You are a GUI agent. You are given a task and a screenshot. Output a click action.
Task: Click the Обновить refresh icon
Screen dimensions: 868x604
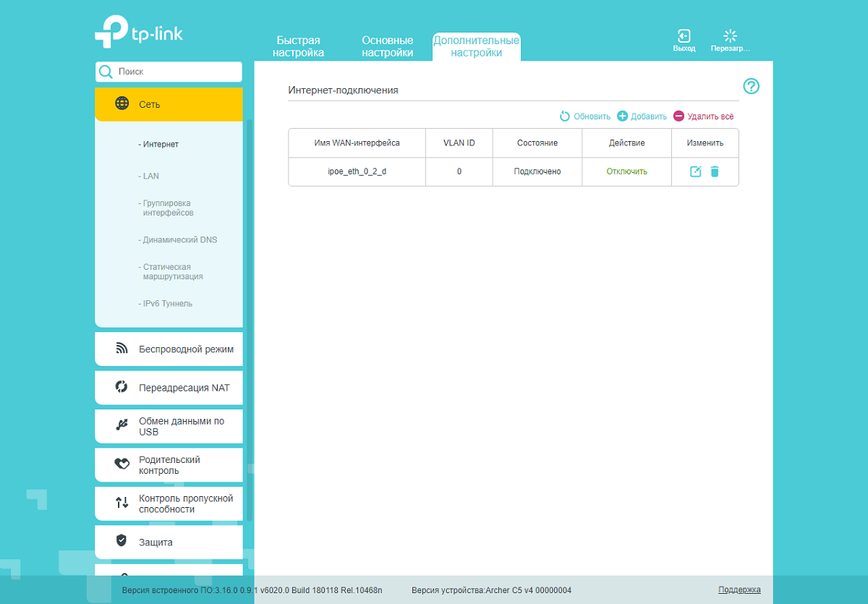pos(565,116)
